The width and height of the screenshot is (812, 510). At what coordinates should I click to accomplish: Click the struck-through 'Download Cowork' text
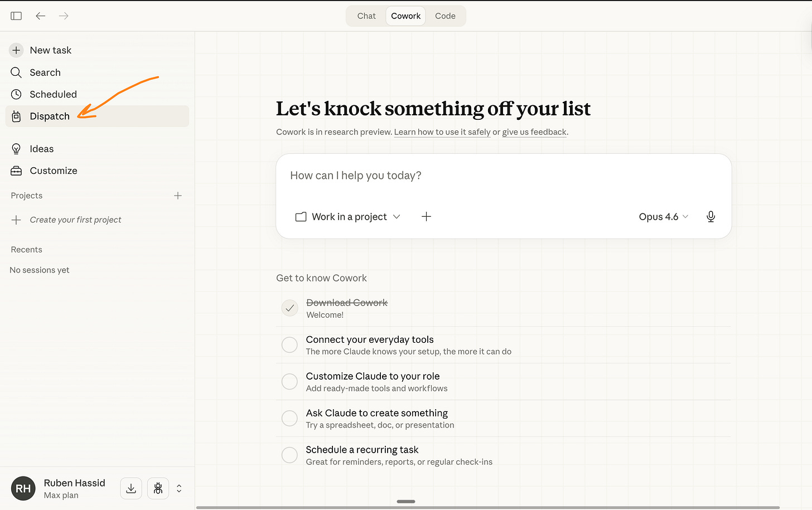(x=347, y=303)
